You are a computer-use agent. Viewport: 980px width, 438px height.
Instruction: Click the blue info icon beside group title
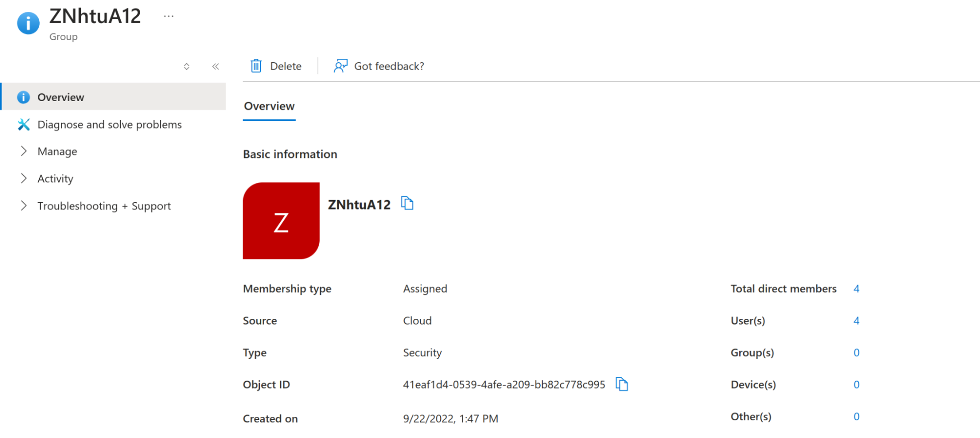28,23
